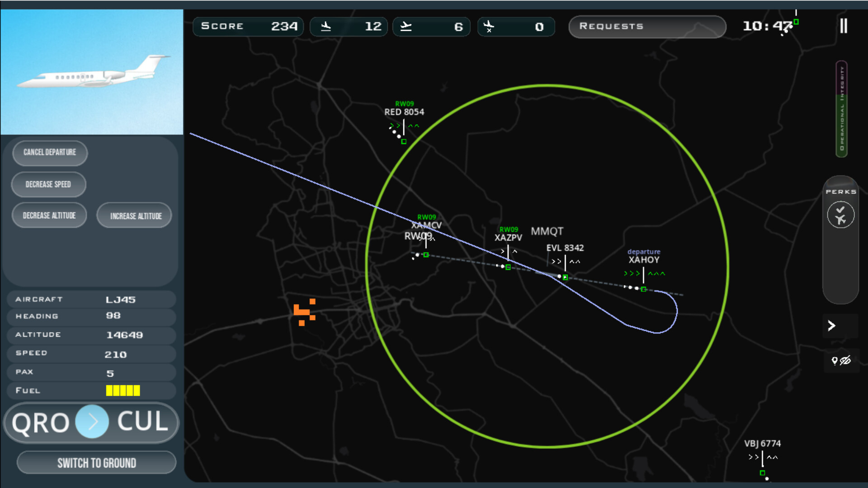Screen dimensions: 868x488
Task: Activate the perk airplane checkmark icon
Action: [x=840, y=215]
